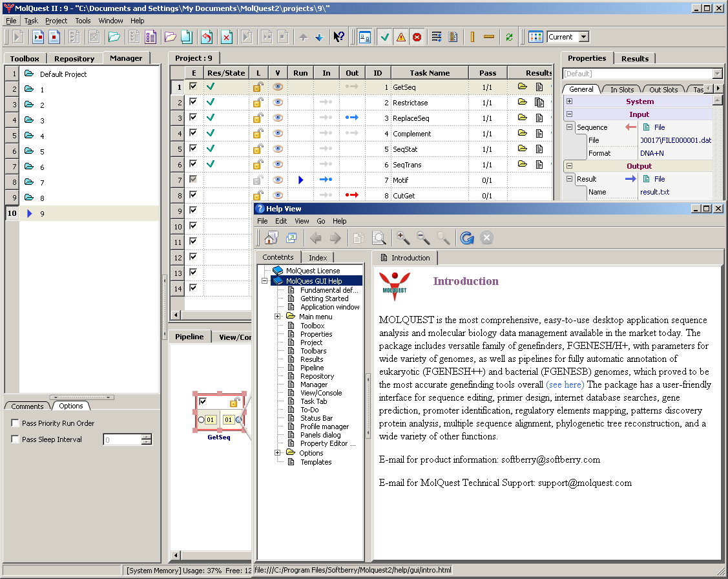Enable Pass Sleep Interval checkbox
The image size is (728, 579).
click(16, 439)
